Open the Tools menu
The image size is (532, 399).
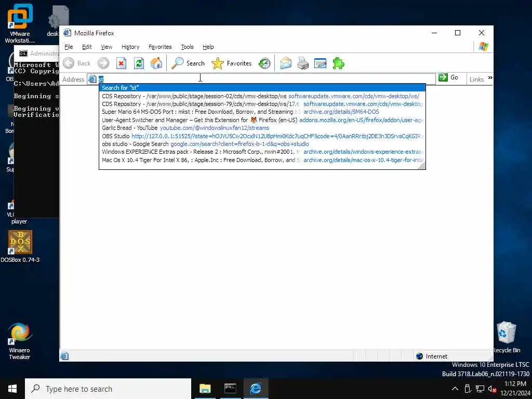point(187,47)
